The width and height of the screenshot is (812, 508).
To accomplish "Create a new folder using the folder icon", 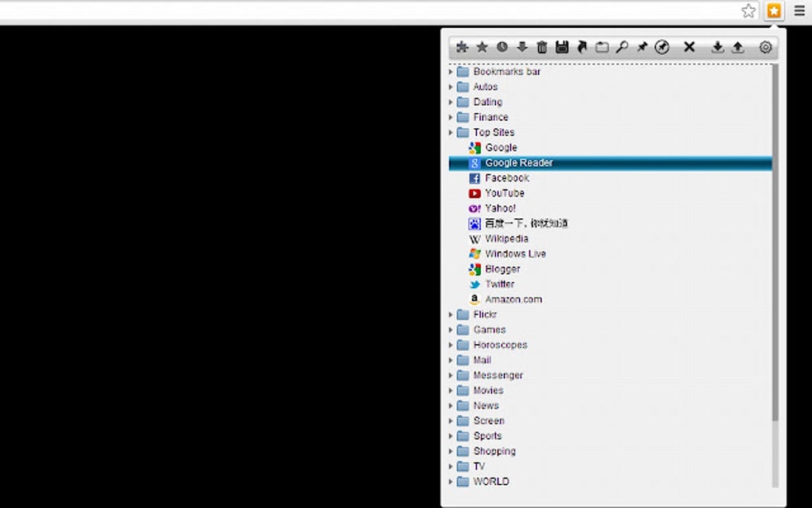I will coord(602,47).
